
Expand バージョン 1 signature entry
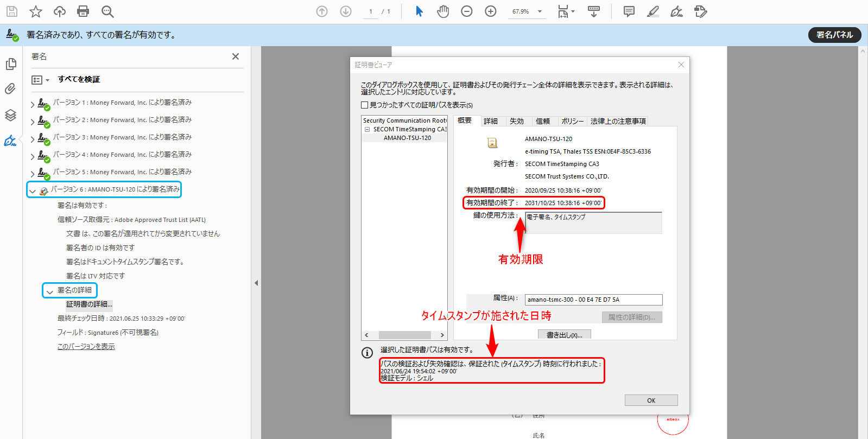point(33,104)
